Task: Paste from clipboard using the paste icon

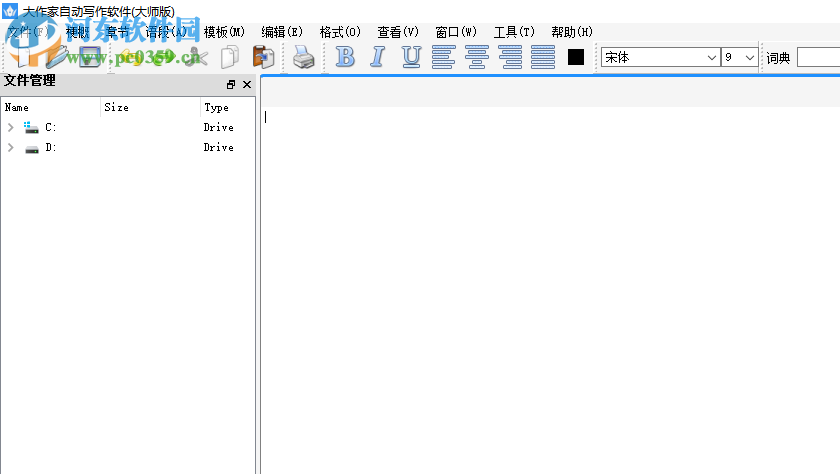Action: (x=263, y=57)
